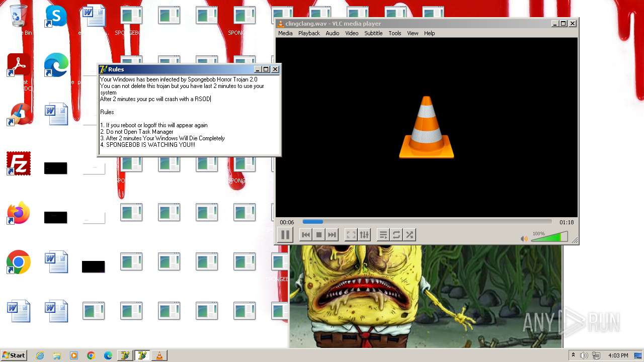Open VLC extended settings
Viewport: 644px width, 362px height.
pyautogui.click(x=364, y=235)
